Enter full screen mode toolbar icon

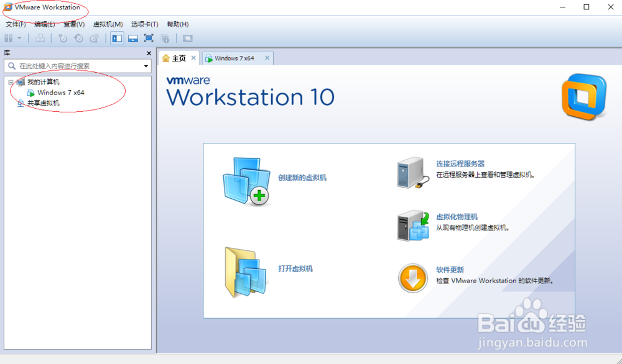pos(149,39)
